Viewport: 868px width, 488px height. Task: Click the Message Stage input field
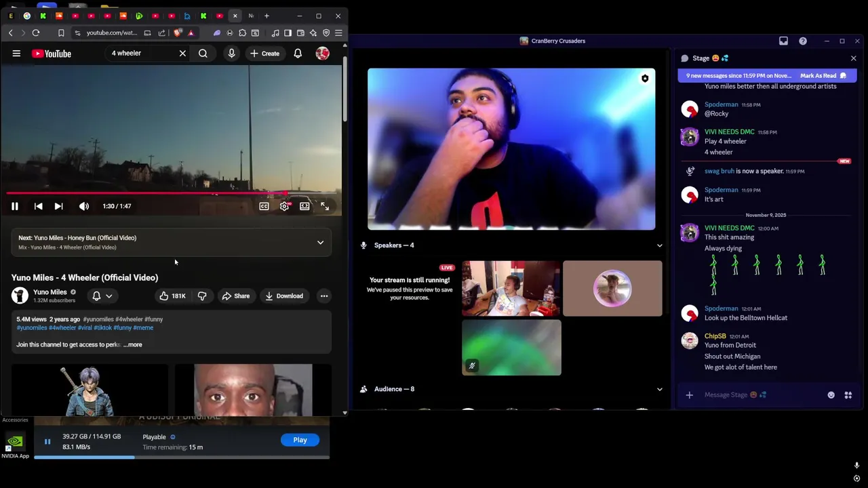762,394
